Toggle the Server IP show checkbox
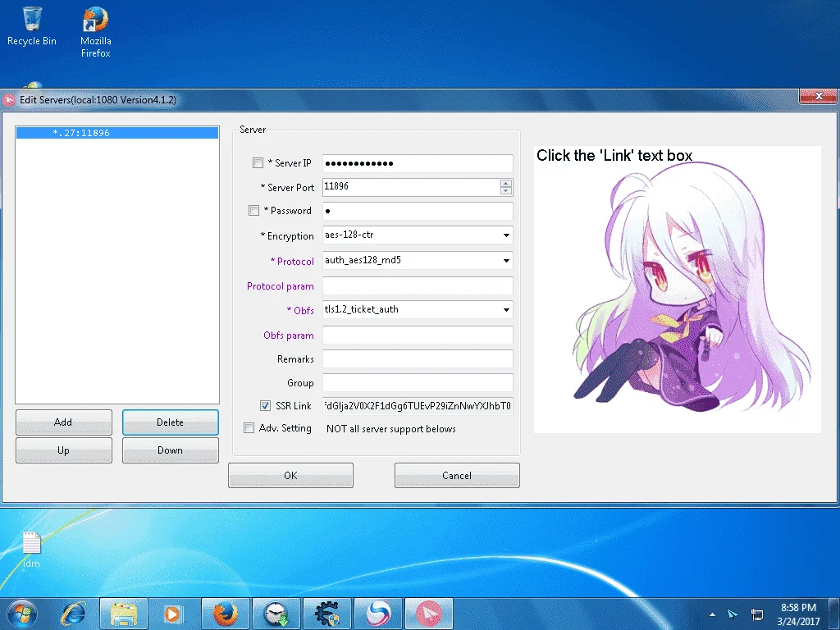Viewport: 840px width, 630px height. point(258,163)
